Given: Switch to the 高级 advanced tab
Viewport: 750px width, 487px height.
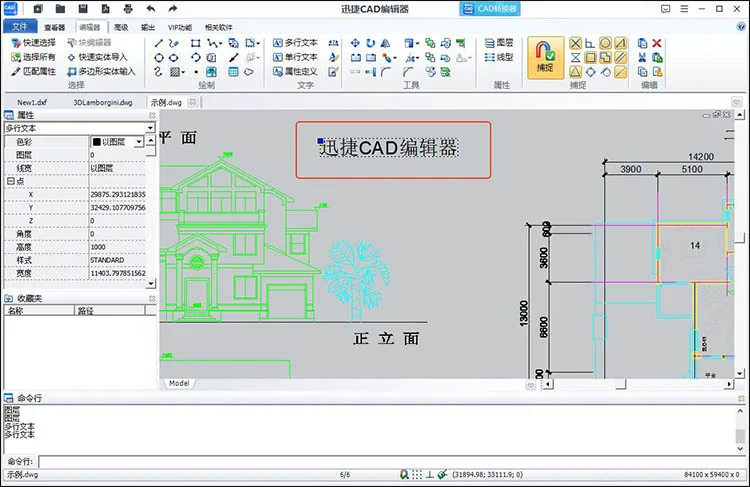Looking at the screenshot, I should (x=121, y=27).
